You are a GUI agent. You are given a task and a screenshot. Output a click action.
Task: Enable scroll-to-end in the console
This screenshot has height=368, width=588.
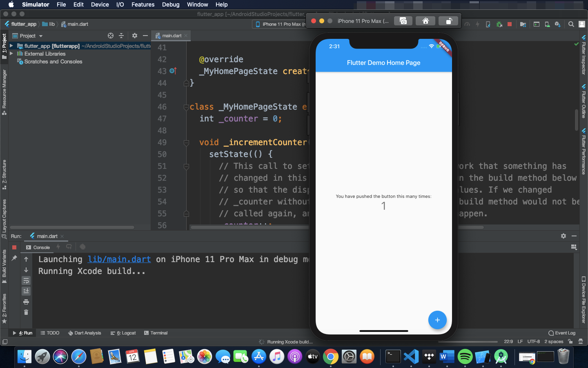tap(26, 291)
